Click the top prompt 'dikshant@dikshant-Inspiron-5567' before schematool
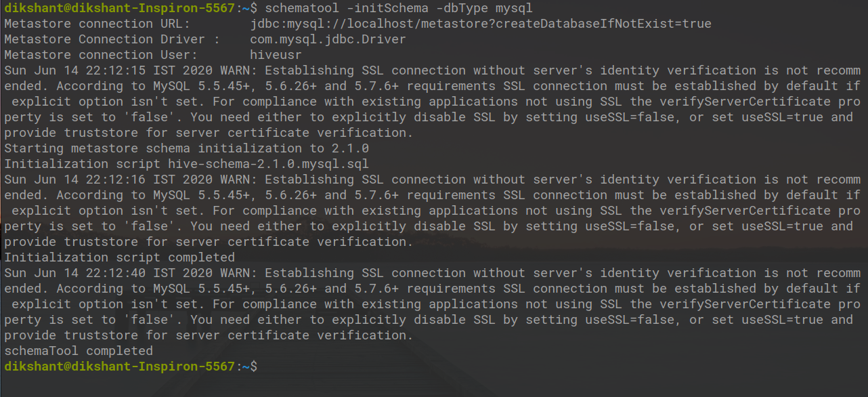 pyautogui.click(x=119, y=8)
